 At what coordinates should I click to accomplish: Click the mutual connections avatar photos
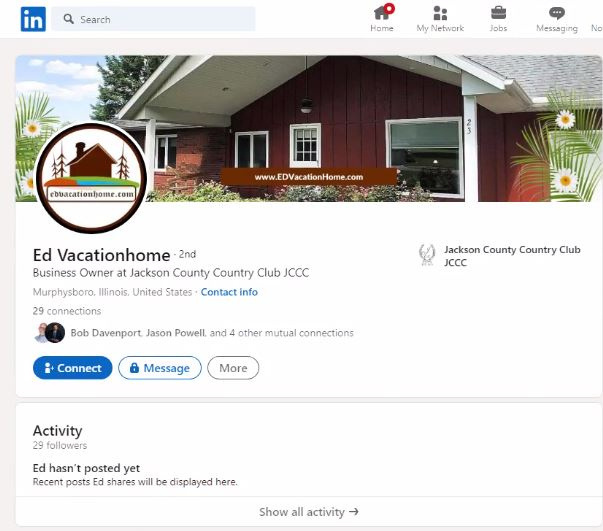tap(49, 333)
